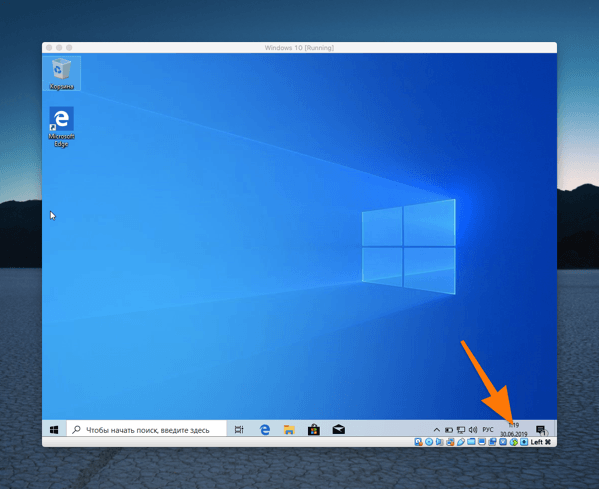Click the VirtualBox USB devices status icon
Image resolution: width=599 pixels, height=489 pixels.
click(461, 442)
